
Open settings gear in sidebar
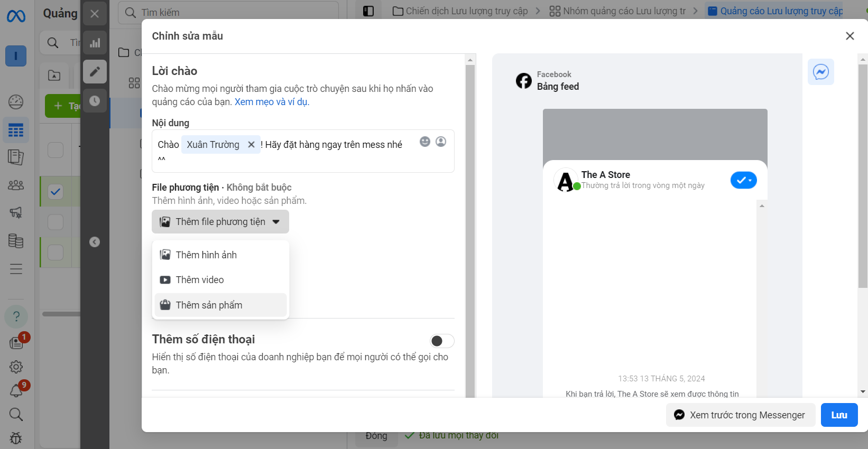(x=16, y=367)
